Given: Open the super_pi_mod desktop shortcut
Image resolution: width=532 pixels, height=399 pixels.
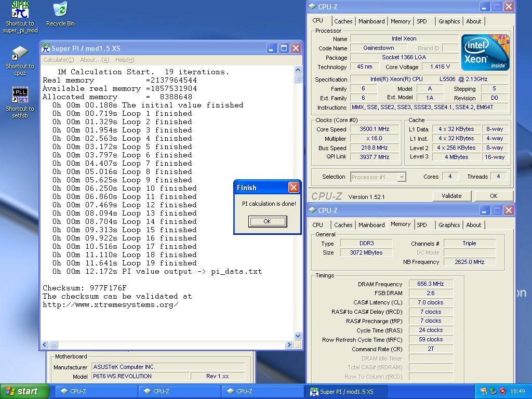Looking at the screenshot, I should [20, 17].
